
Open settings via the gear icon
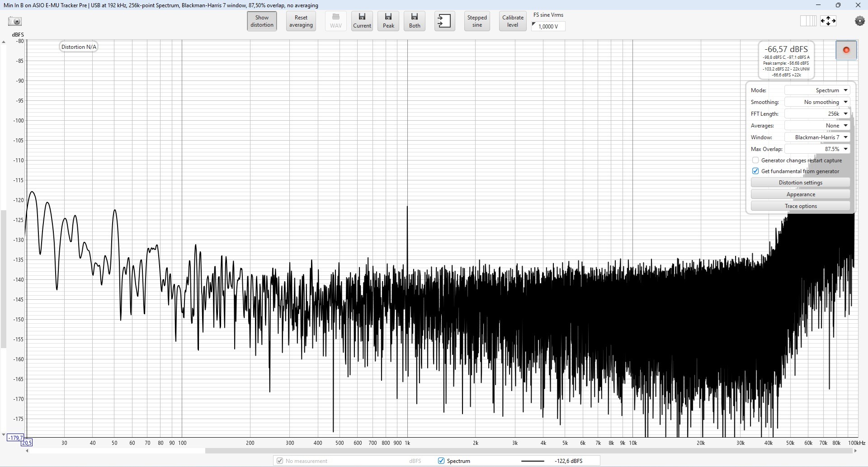(x=859, y=21)
